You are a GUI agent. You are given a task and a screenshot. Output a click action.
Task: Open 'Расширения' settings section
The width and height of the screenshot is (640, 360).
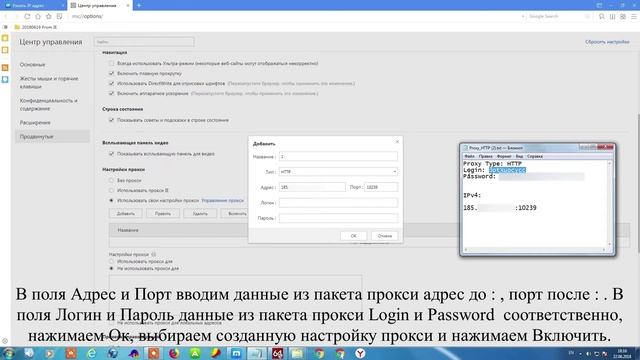tap(35, 122)
